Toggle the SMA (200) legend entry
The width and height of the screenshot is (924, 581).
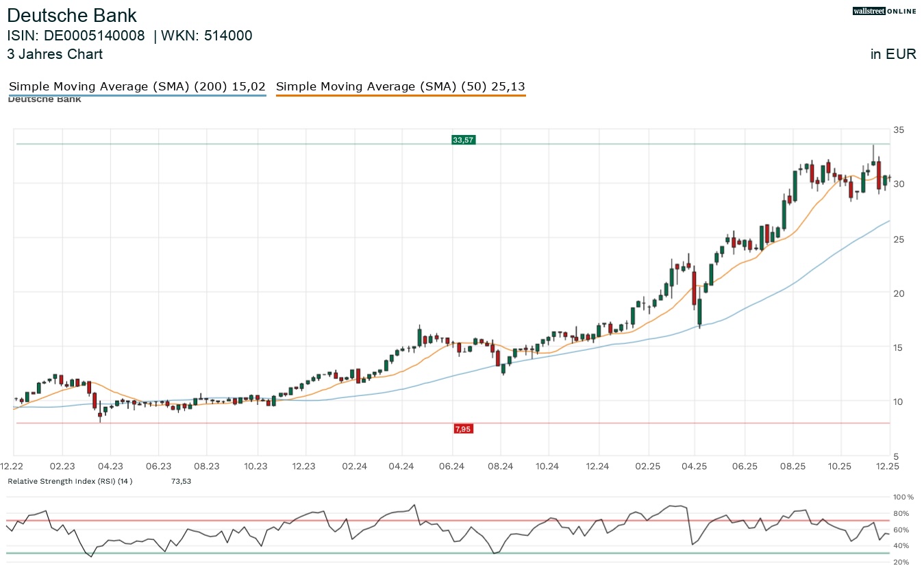pyautogui.click(x=137, y=86)
